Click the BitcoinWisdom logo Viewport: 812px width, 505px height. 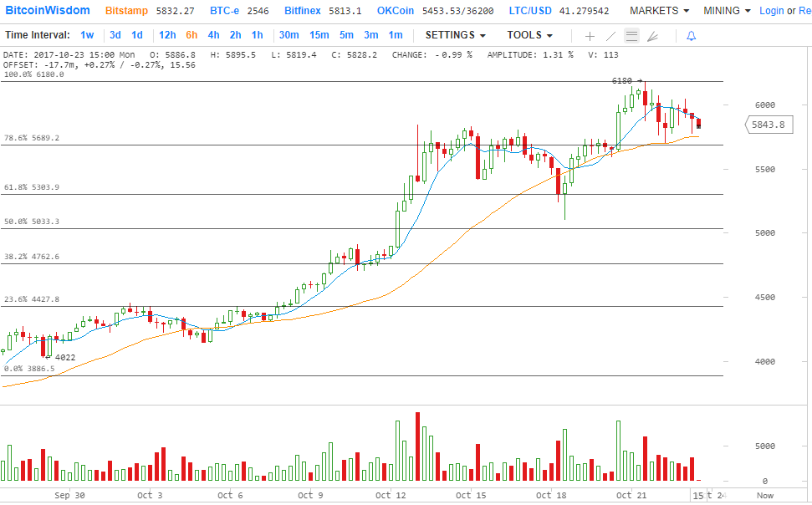pos(48,11)
